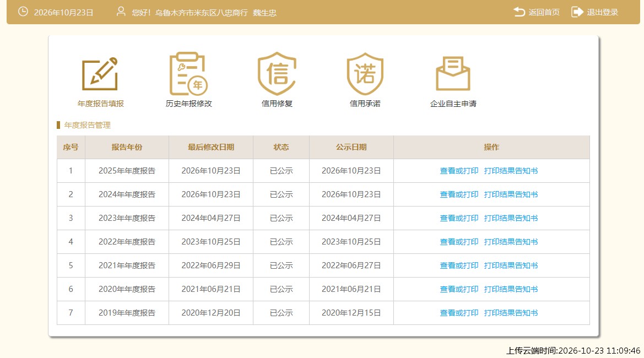
Task: Open the 历史年报修改 clipboard icon
Action: [188, 74]
